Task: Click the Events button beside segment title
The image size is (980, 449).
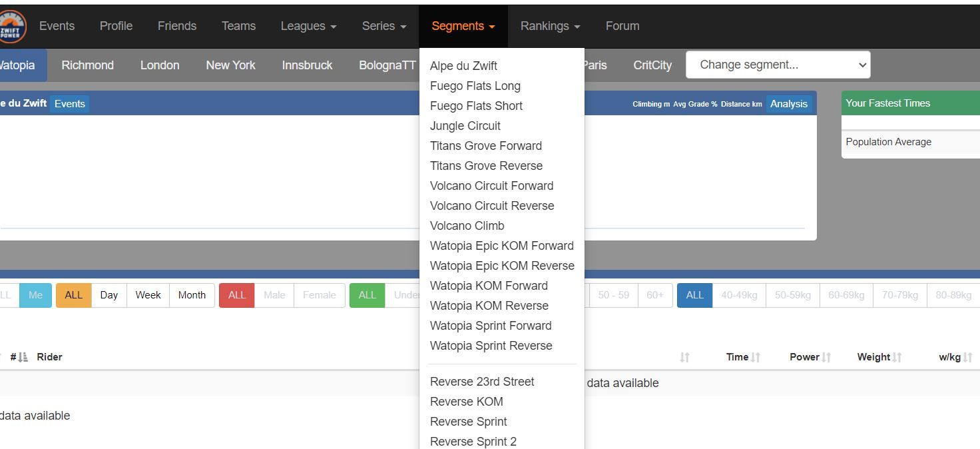Action: click(69, 104)
